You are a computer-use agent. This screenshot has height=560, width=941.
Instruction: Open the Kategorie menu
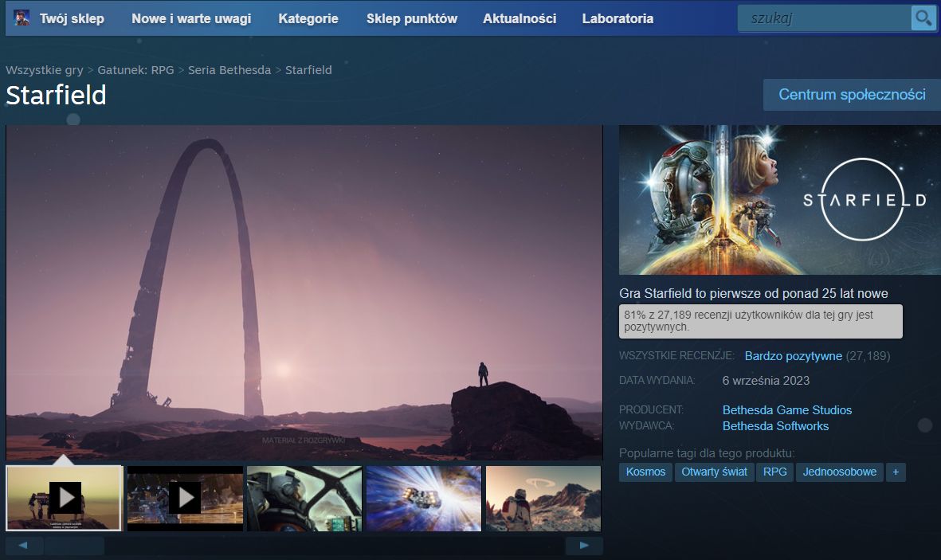(x=308, y=18)
